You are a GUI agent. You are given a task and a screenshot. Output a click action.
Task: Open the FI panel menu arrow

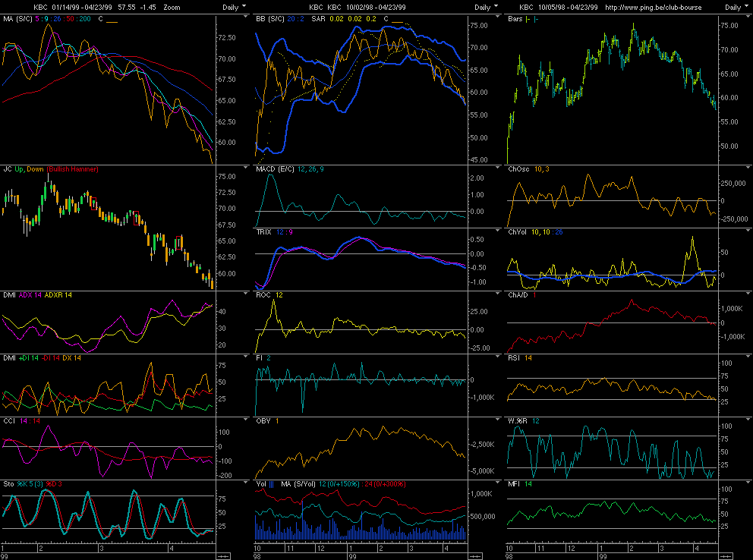click(497, 356)
